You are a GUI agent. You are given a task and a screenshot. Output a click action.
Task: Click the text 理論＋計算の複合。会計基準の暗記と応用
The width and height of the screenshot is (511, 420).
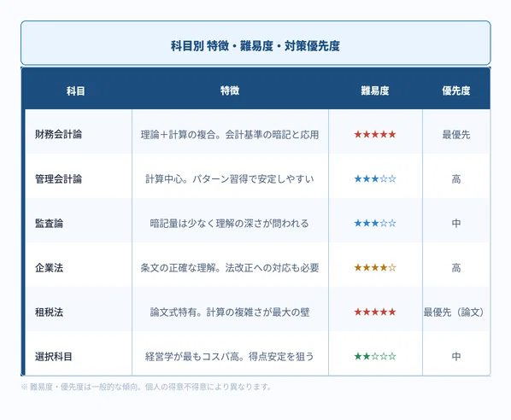pos(230,135)
